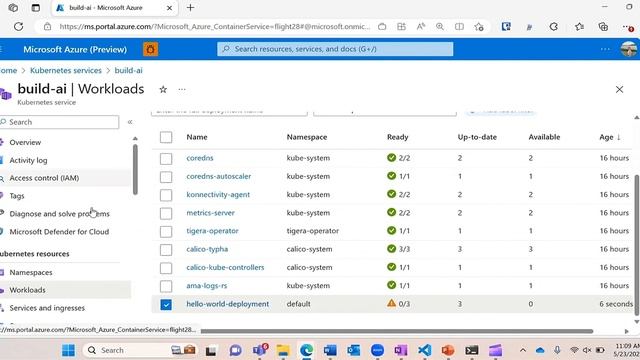Open read aloud icon in address bar
This screenshot has height=360, width=640.
coord(420,27)
